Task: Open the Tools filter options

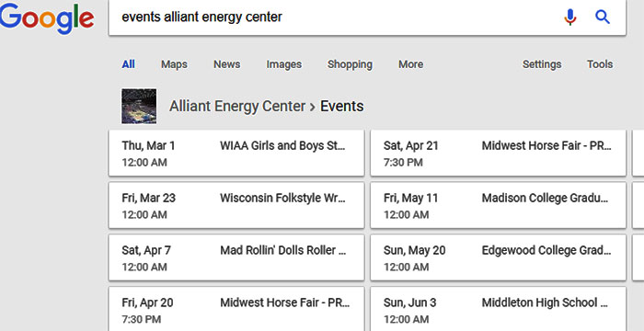Action: pyautogui.click(x=600, y=64)
